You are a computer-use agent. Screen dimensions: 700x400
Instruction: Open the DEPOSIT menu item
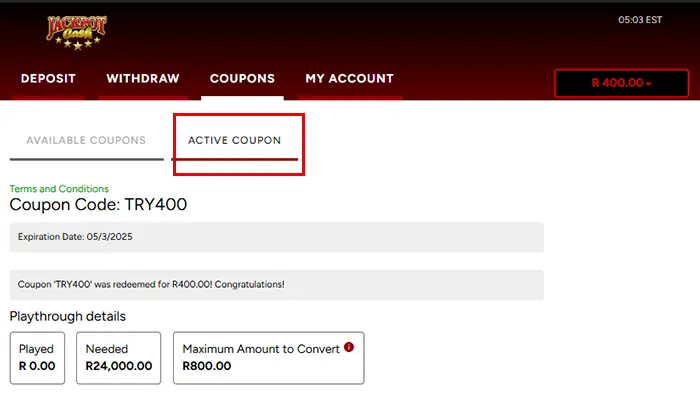tap(48, 79)
